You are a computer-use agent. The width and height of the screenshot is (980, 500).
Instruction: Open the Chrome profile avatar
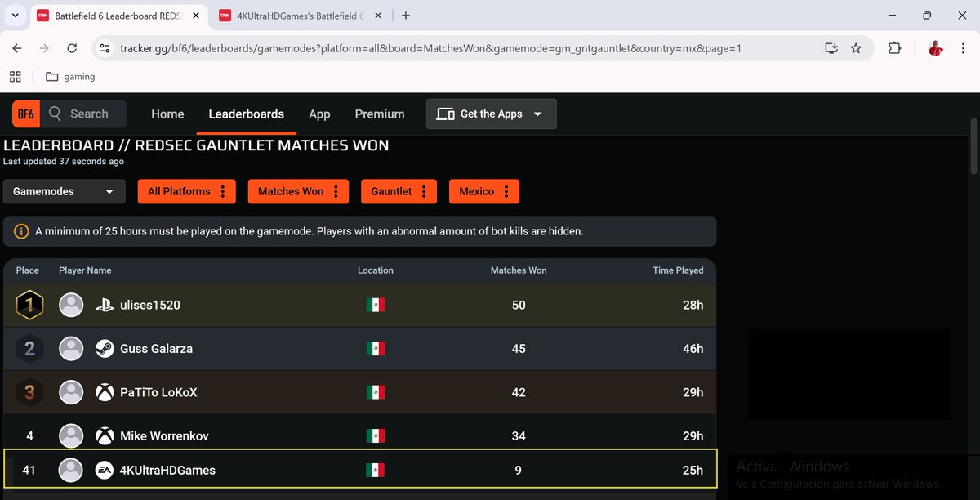click(936, 48)
